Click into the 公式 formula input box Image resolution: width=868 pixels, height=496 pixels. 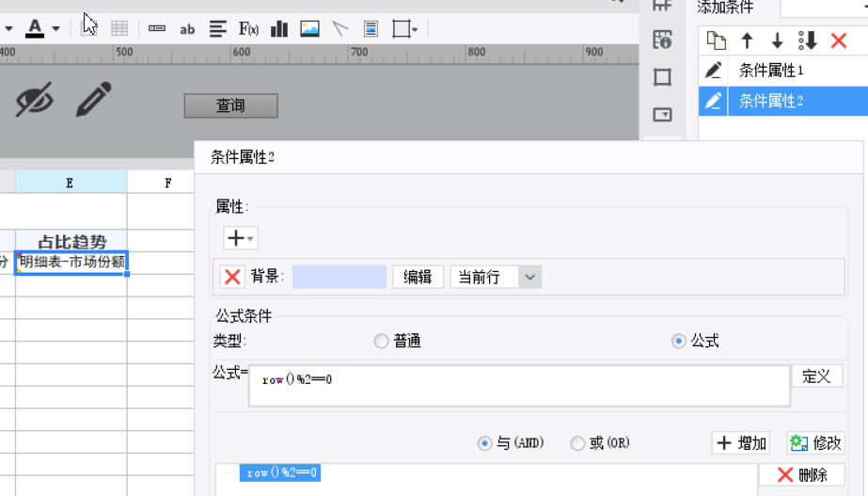(x=519, y=385)
